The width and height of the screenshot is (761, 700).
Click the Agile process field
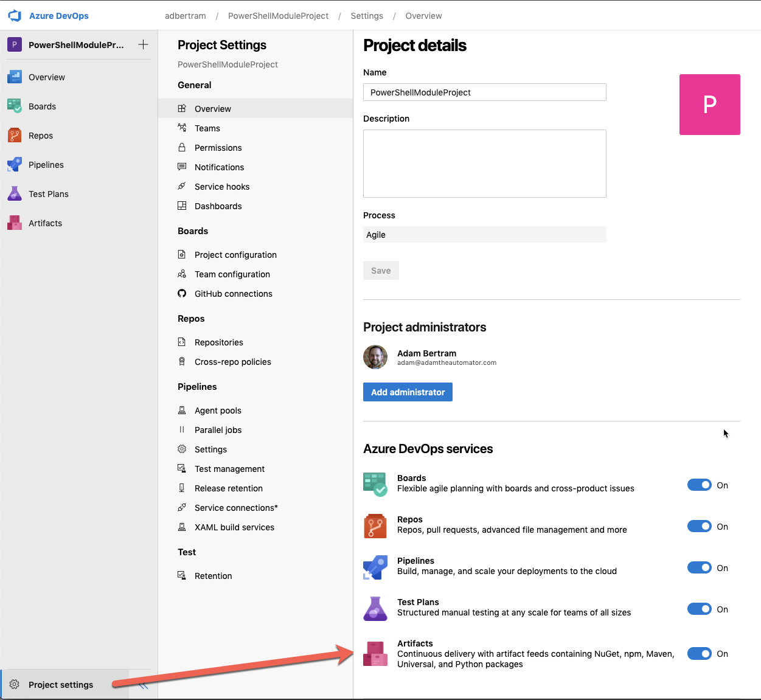coord(485,234)
